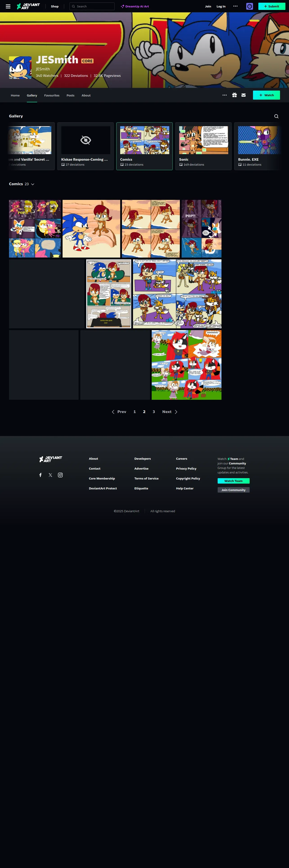Click the envelope message icon
This screenshot has width=289, height=868.
(x=244, y=95)
